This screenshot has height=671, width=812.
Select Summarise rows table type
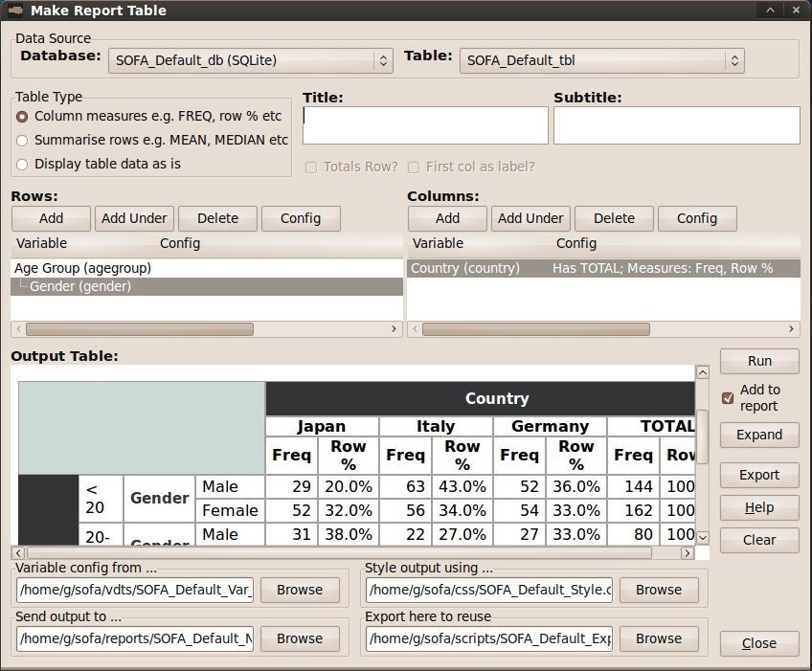point(22,140)
